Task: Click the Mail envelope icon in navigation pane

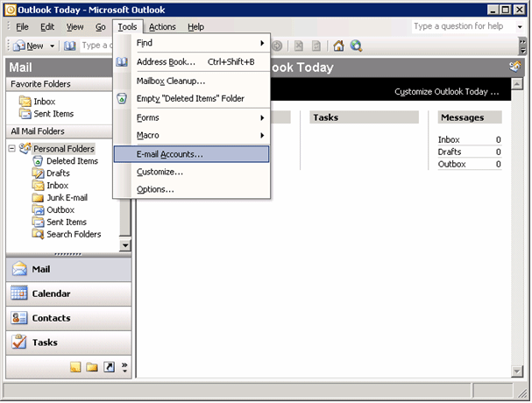Action: [19, 269]
